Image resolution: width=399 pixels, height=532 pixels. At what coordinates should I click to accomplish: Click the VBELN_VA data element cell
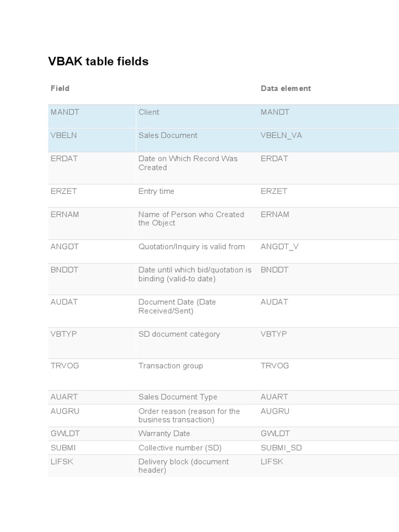coord(281,136)
